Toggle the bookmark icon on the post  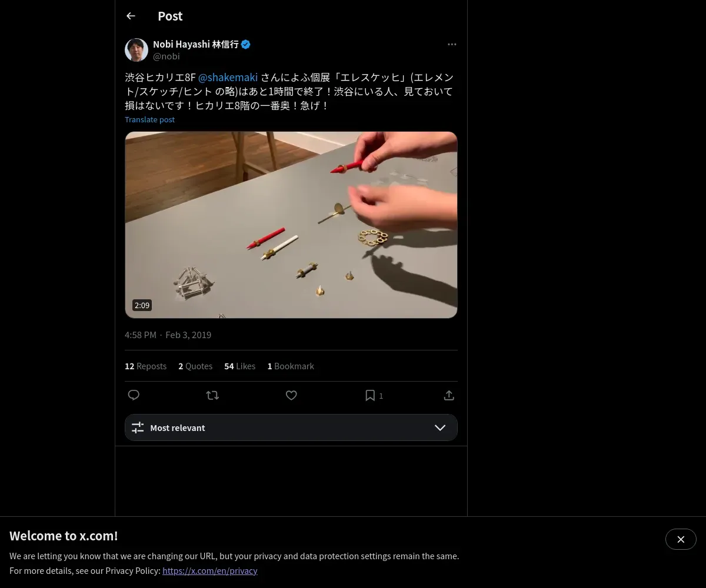pos(370,395)
